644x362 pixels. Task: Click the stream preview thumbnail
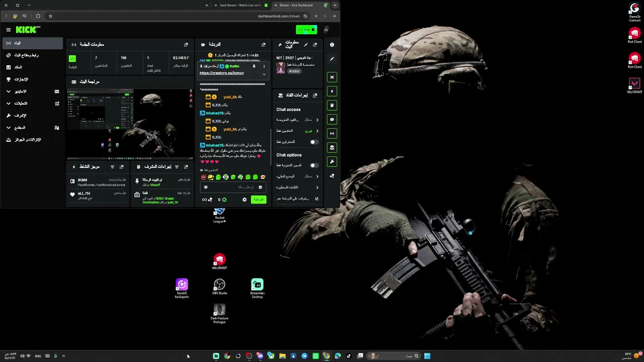[130, 124]
